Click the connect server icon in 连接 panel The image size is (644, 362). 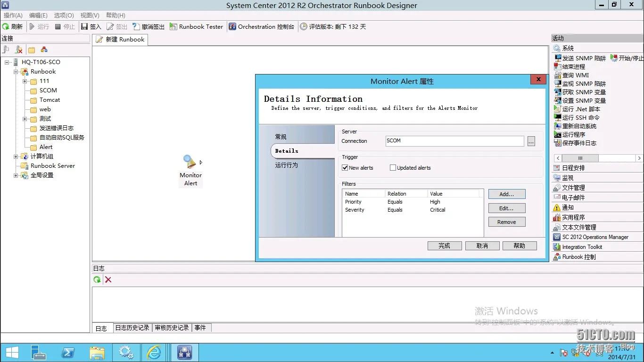tap(6, 49)
